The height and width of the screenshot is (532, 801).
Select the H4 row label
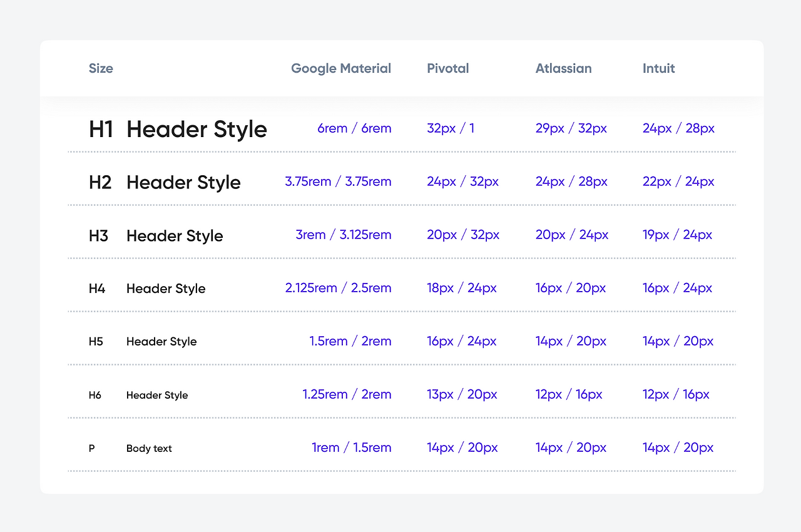pyautogui.click(x=97, y=289)
